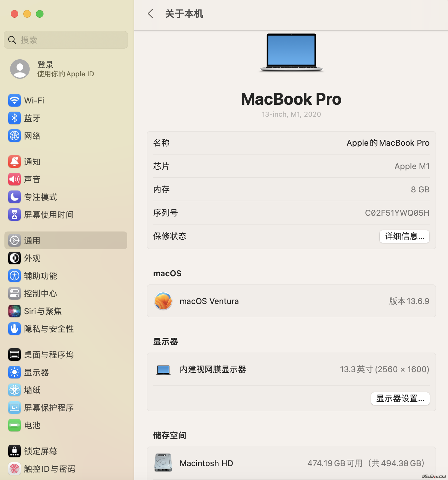Open the Bluetooth 蓝牙 icon

tap(14, 118)
